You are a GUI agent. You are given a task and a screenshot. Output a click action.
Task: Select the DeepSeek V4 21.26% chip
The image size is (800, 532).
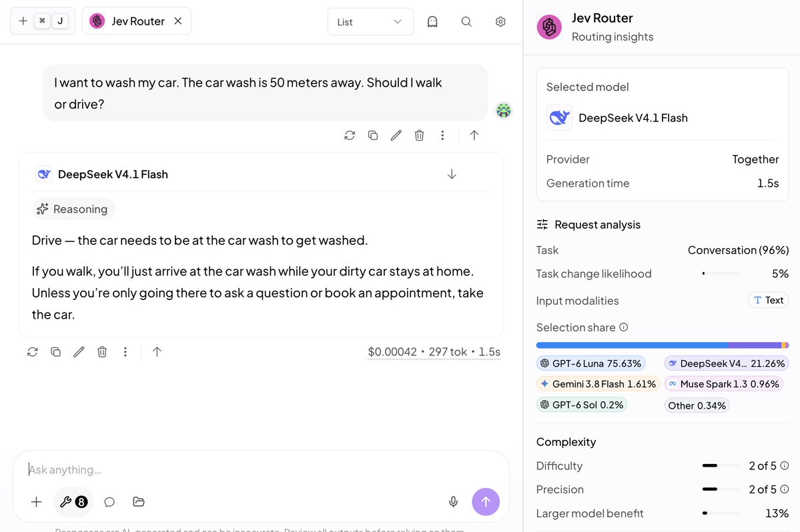(x=727, y=363)
